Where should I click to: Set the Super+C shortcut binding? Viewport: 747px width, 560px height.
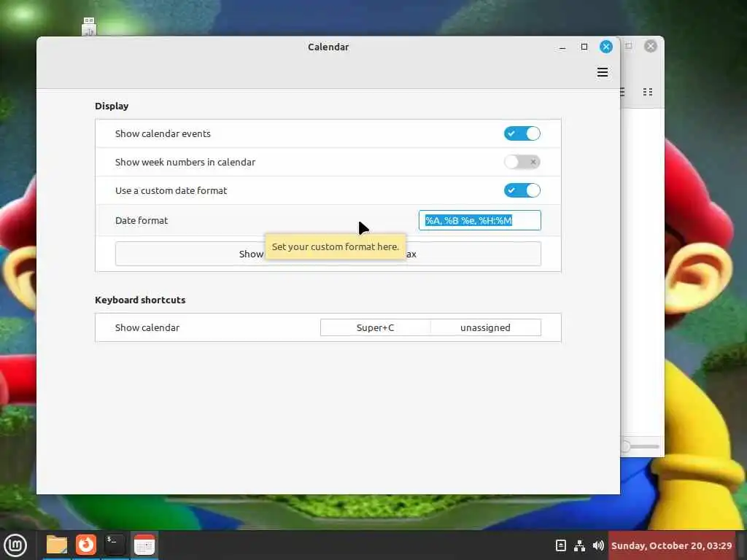(376, 327)
